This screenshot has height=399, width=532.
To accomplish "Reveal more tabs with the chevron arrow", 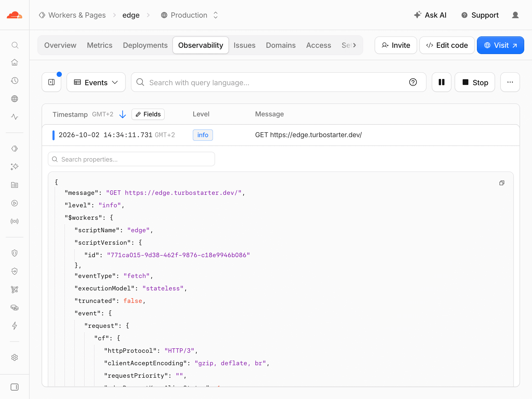I will [354, 45].
